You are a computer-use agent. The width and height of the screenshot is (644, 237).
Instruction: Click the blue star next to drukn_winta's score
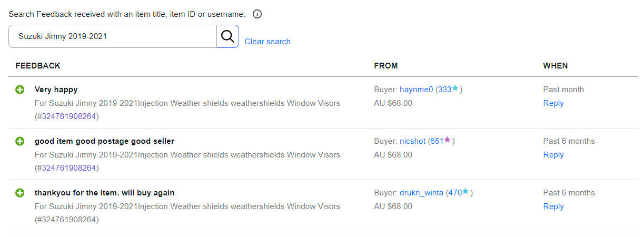[465, 192]
